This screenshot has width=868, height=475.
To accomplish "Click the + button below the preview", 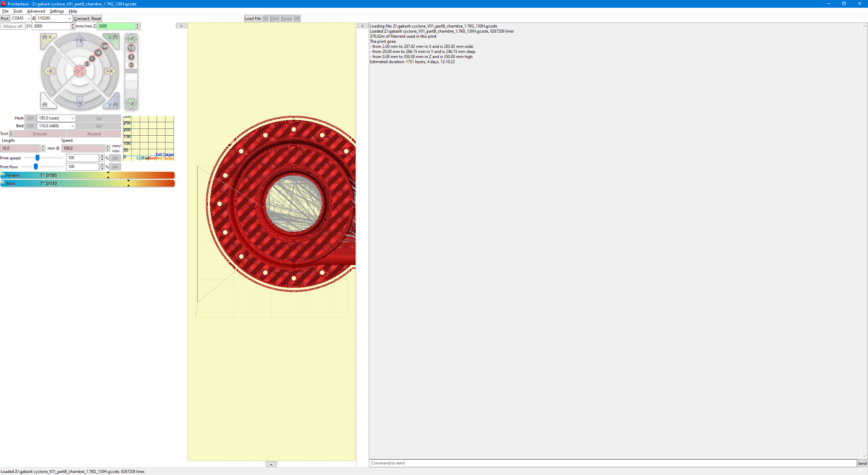I will 271,464.
